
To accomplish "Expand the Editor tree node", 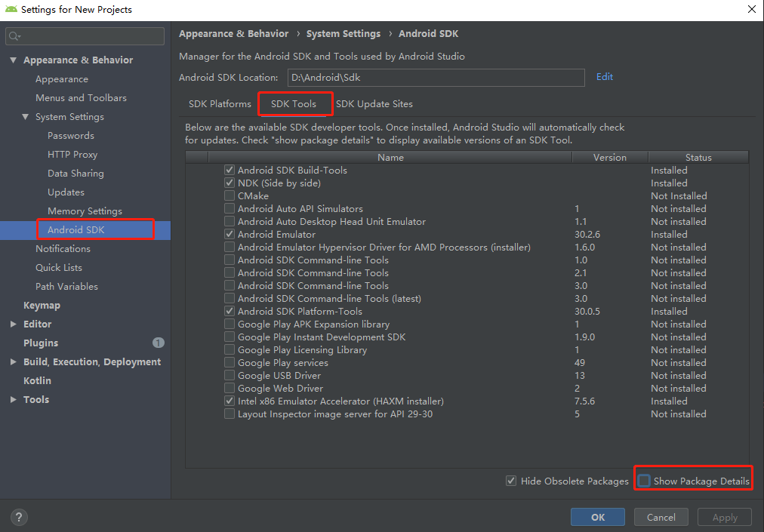I will tap(13, 324).
